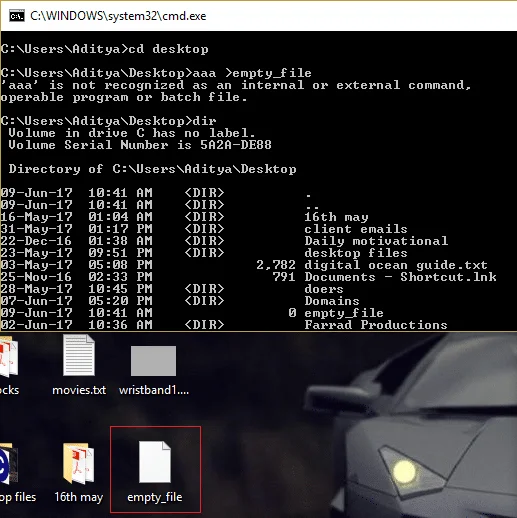Viewport: 517px width, 518px height.
Task: Select the movies.txt desktop file
Action: pyautogui.click(x=79, y=365)
